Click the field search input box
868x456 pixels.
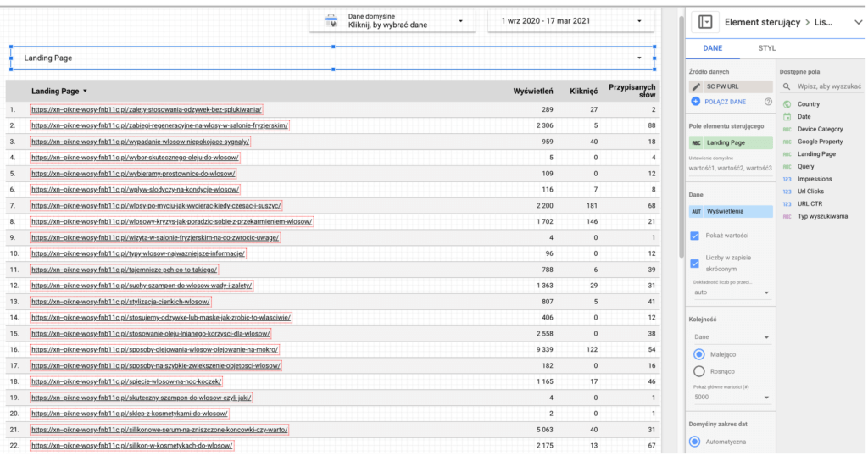pyautogui.click(x=828, y=86)
